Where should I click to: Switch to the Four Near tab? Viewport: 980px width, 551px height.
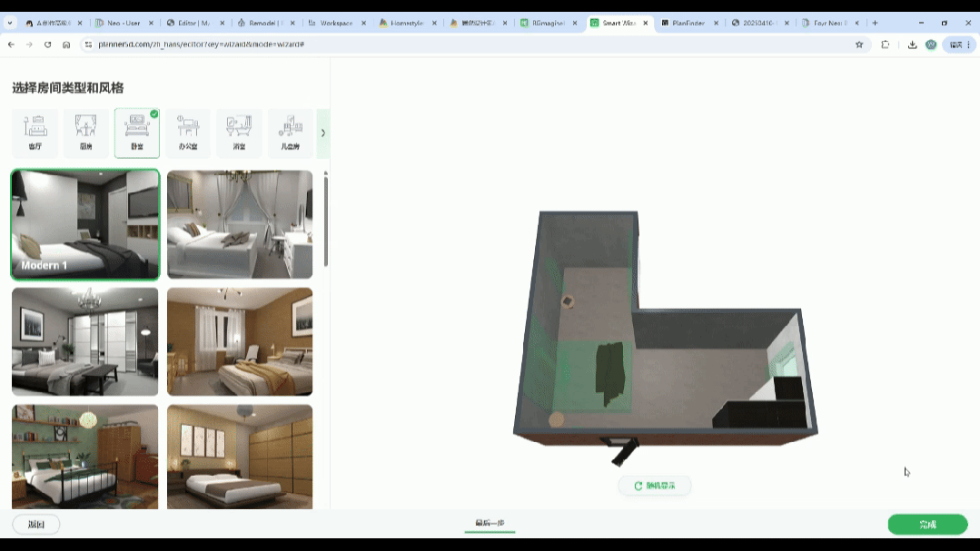coord(830,23)
